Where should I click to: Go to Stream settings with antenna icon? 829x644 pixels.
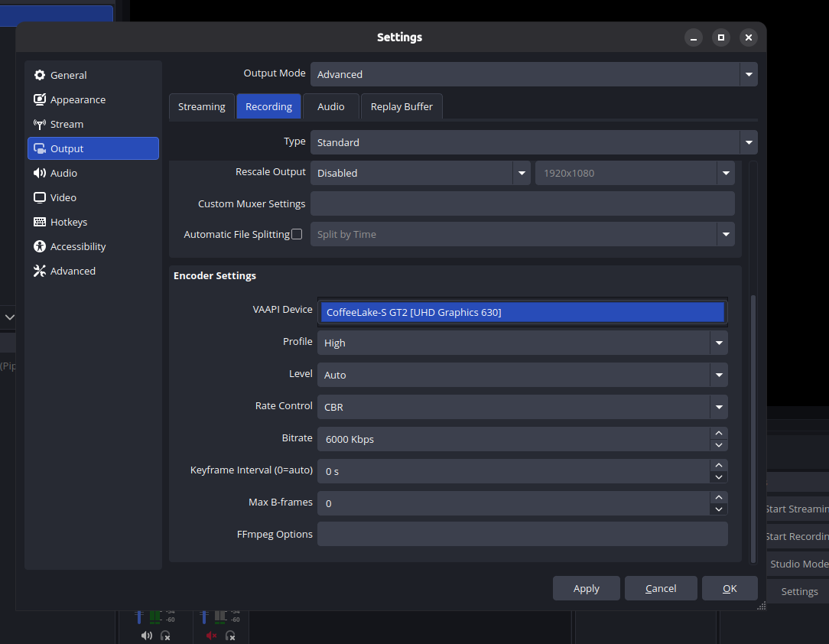tap(93, 124)
